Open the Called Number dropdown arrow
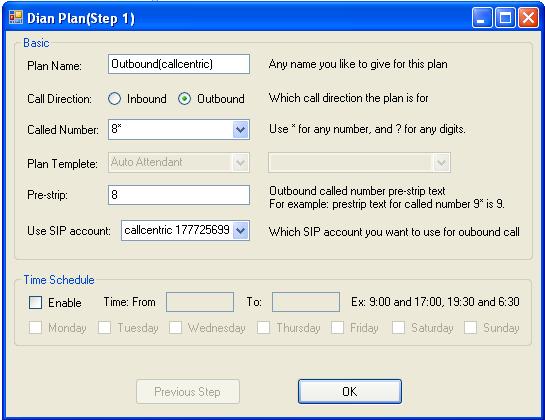This screenshot has height=420, width=545. pos(241,130)
